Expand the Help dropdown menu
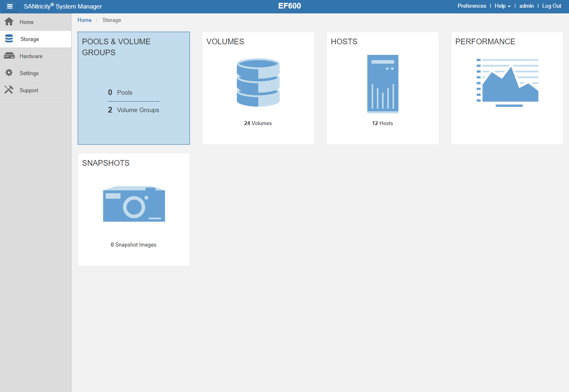This screenshot has width=569, height=392. point(502,6)
